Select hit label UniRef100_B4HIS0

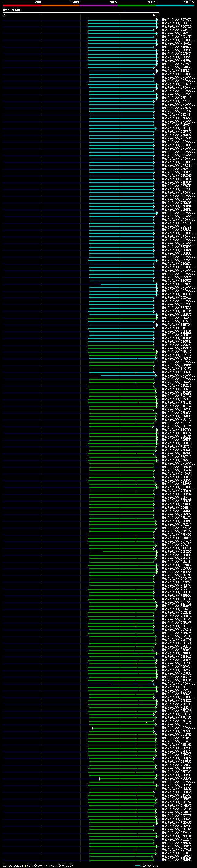[x=177, y=406]
